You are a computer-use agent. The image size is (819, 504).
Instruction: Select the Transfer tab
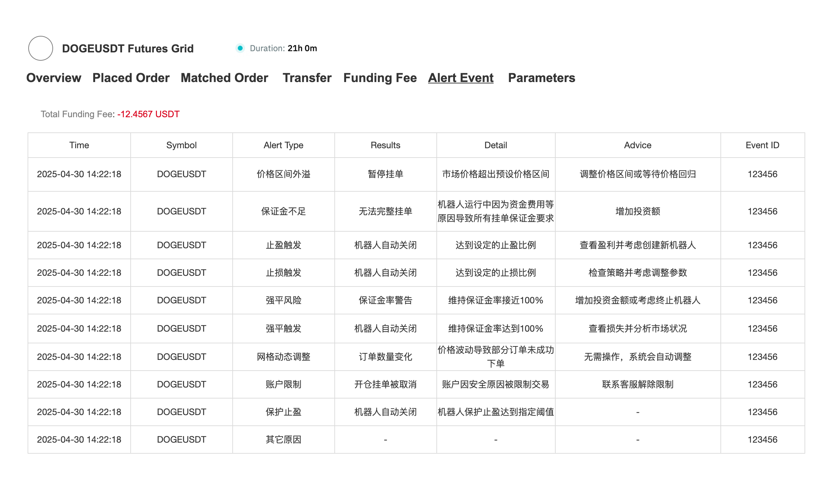(307, 78)
